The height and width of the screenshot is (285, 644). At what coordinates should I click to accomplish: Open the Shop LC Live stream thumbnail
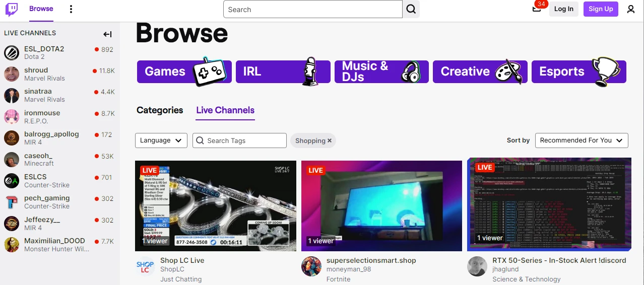click(216, 206)
